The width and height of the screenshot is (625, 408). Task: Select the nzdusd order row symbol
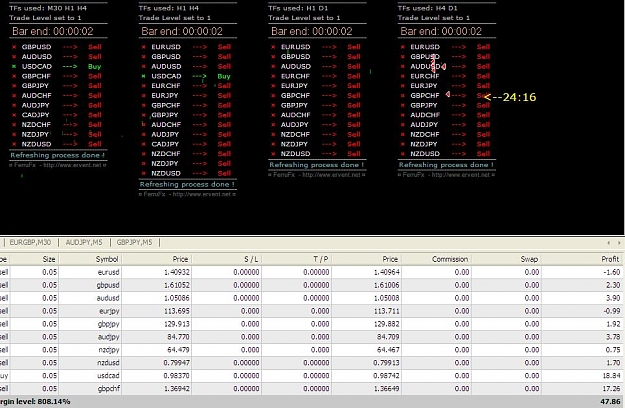(108, 363)
